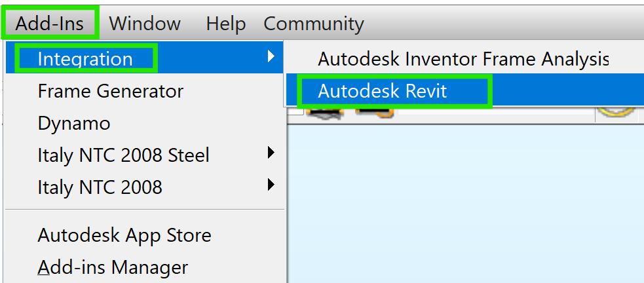Image resolution: width=644 pixels, height=283 pixels.
Task: Choose Autodesk Revit integration
Action: point(465,91)
